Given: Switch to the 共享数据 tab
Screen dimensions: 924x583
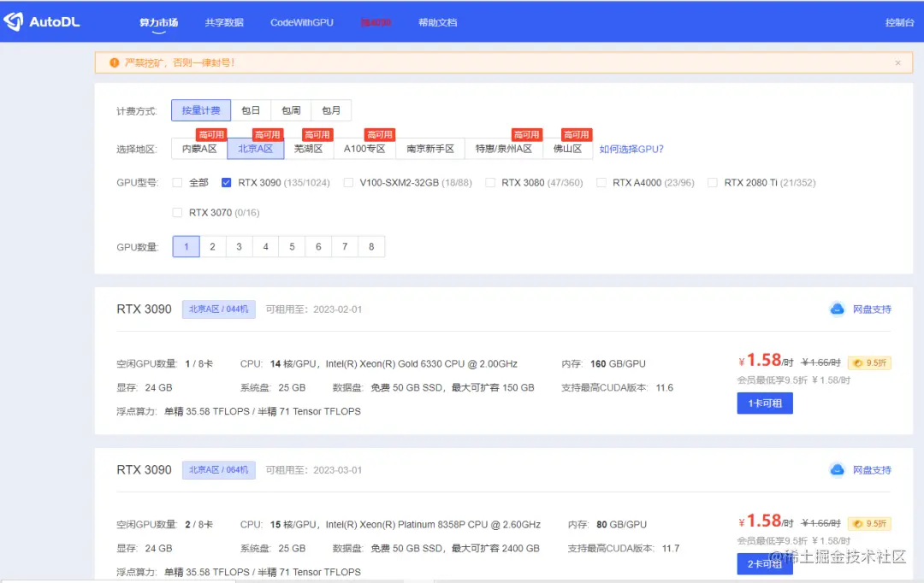Looking at the screenshot, I should pyautogui.click(x=224, y=23).
